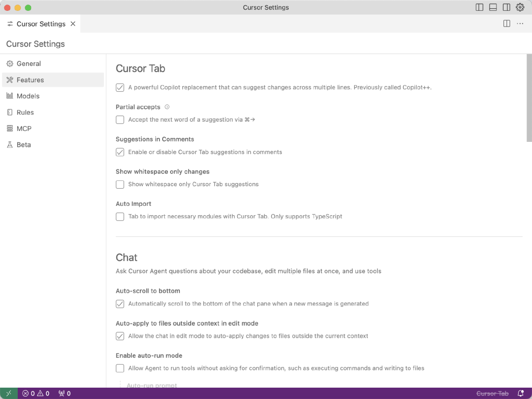Toggle the bottom panel layout icon
Image resolution: width=532 pixels, height=399 pixels.
pyautogui.click(x=493, y=7)
